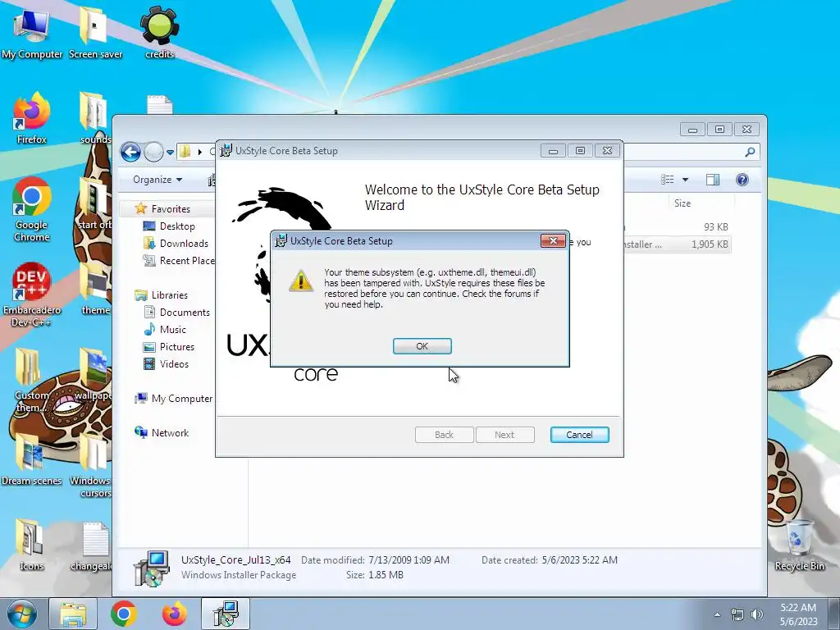Click the Recycle Bin desktop icon
This screenshot has height=630, width=840.
click(800, 545)
